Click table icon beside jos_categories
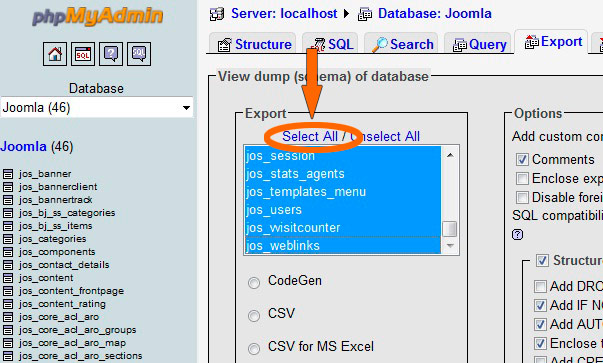This screenshot has width=603, height=363. (x=8, y=239)
